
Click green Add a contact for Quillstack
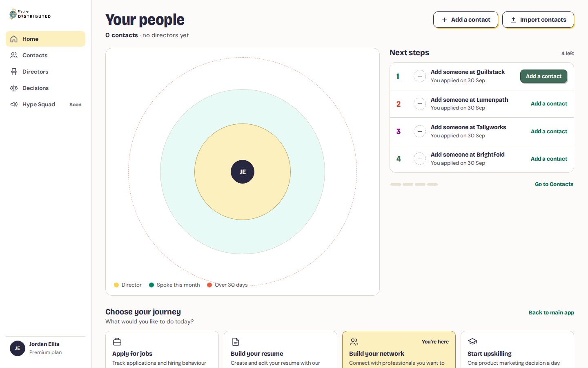click(543, 76)
